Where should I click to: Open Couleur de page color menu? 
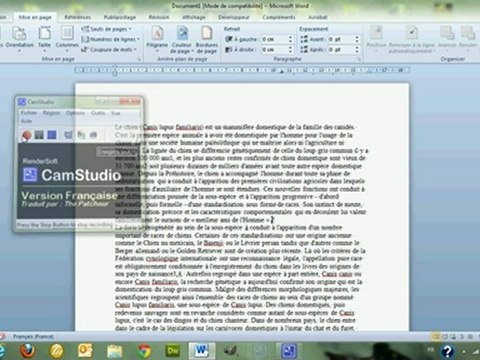[x=182, y=40]
